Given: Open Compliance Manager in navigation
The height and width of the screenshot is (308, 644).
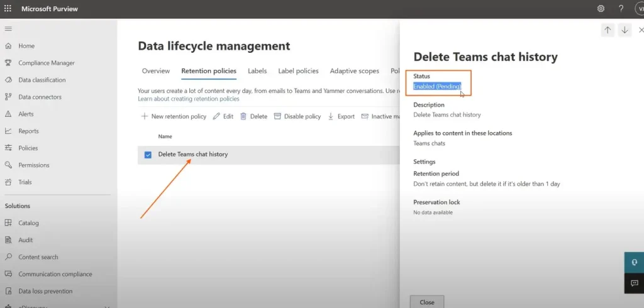Looking at the screenshot, I should pyautogui.click(x=47, y=63).
